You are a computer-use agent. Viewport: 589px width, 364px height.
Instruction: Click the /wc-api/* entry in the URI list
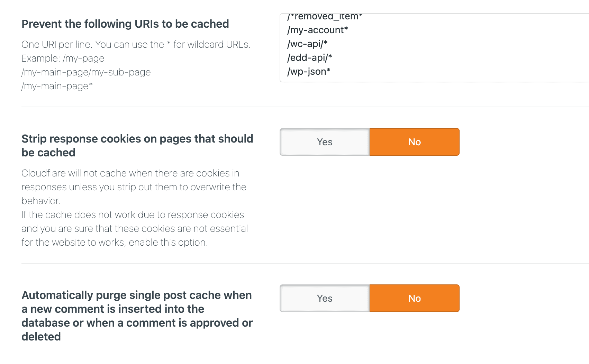(x=307, y=44)
